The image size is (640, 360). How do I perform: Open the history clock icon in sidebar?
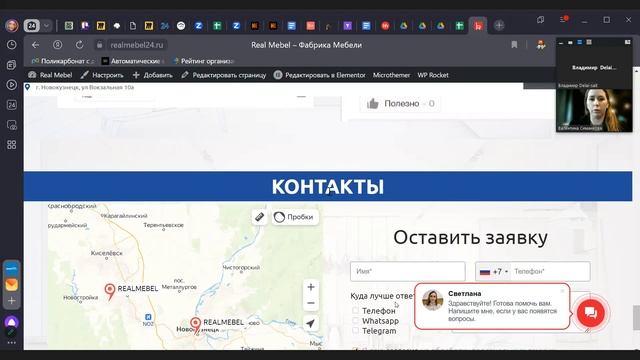click(x=11, y=44)
